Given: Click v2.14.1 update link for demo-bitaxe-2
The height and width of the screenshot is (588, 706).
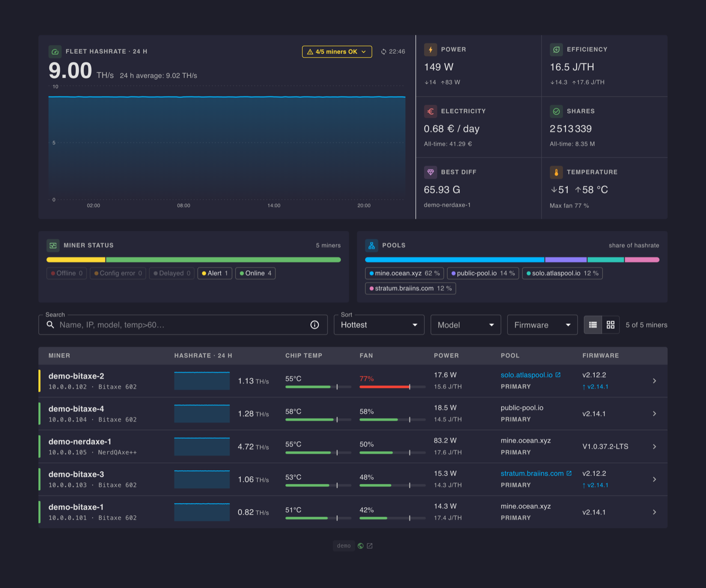Looking at the screenshot, I should (x=595, y=387).
